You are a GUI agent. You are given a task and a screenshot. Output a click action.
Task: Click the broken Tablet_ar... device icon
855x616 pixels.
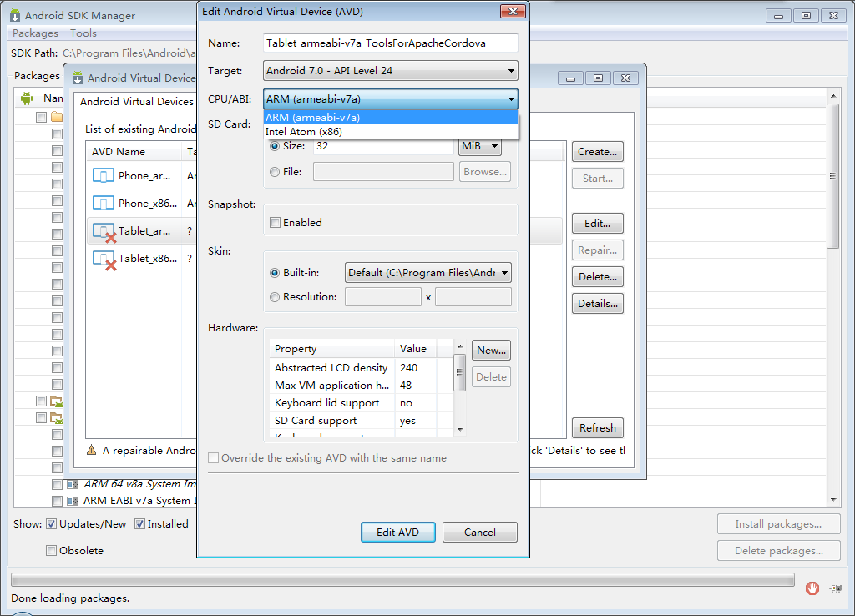point(104,232)
